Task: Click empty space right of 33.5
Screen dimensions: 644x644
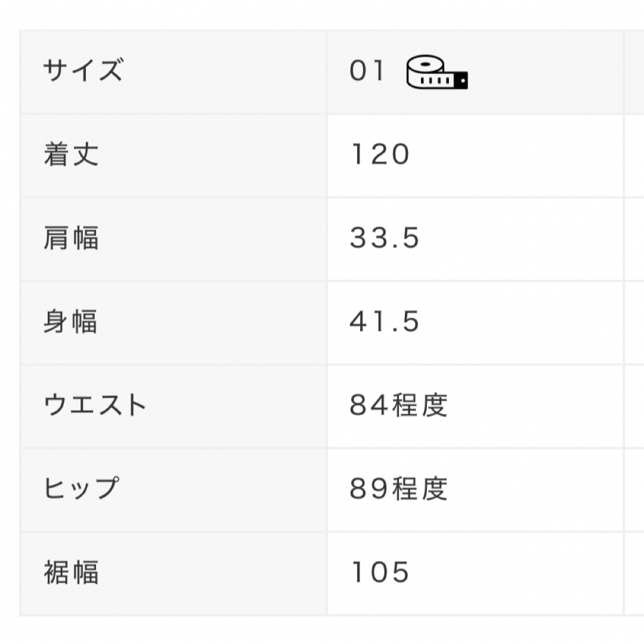Action: [x=519, y=239]
